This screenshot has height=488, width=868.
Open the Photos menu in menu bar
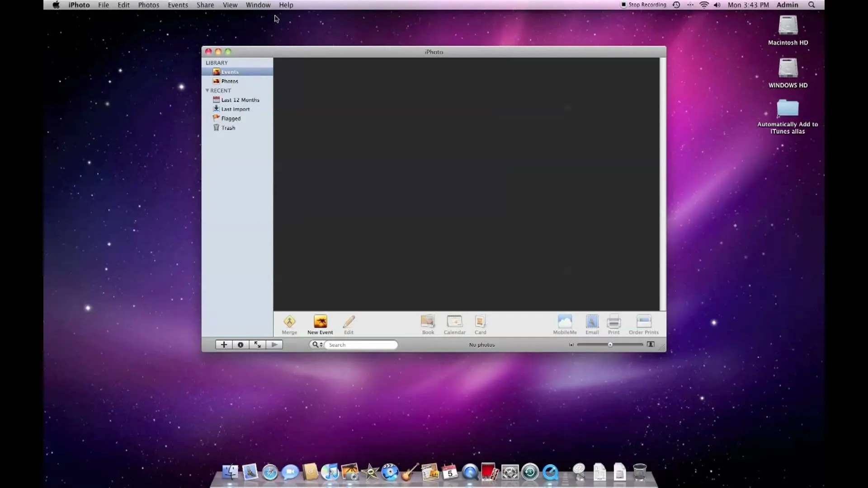(x=149, y=5)
